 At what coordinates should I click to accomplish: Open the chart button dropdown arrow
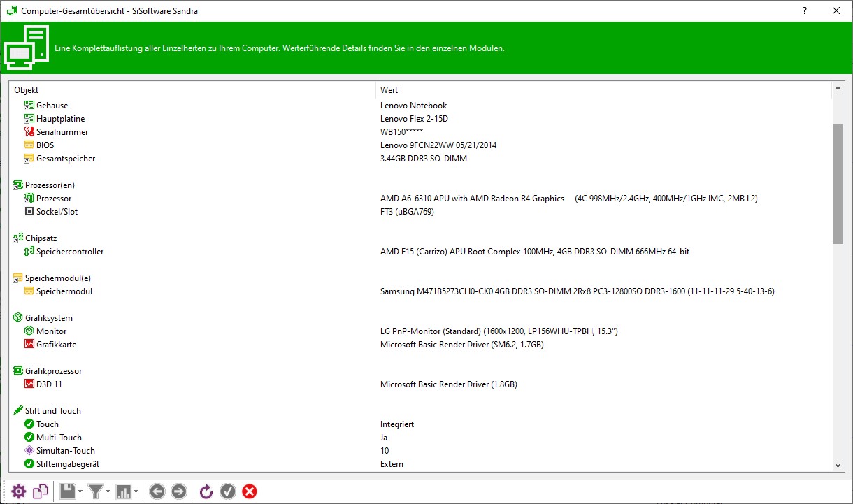136,491
